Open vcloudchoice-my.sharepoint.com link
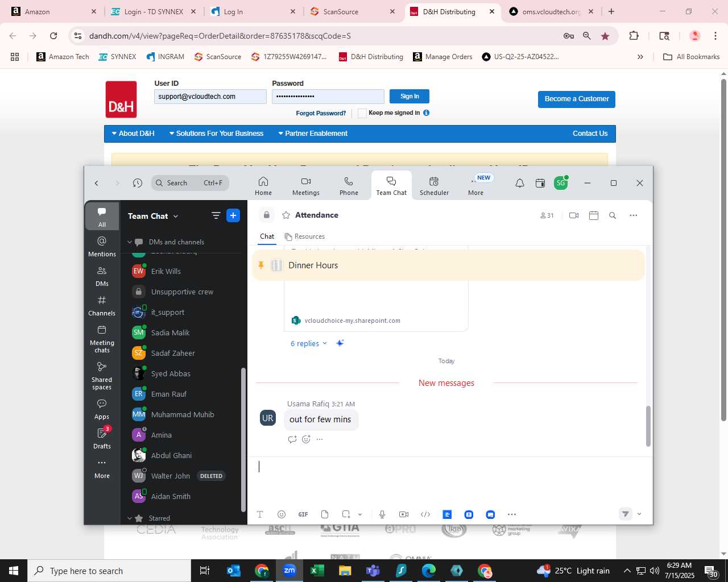The height and width of the screenshot is (582, 728). [352, 321]
